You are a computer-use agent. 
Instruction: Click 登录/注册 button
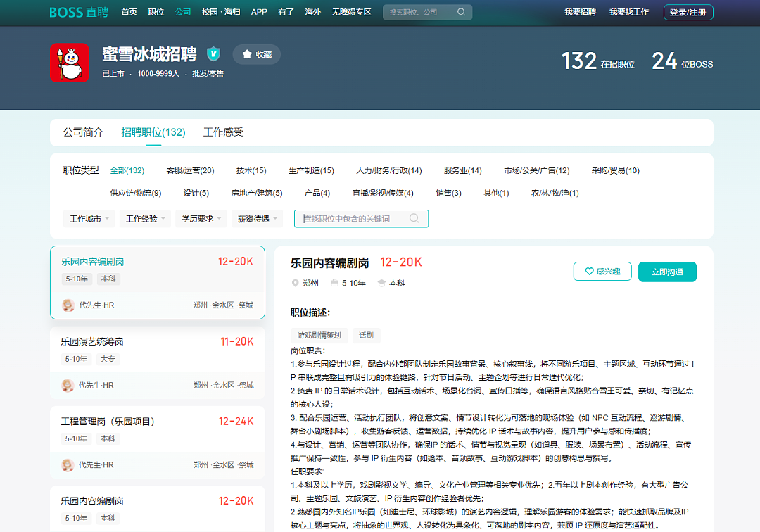click(x=688, y=13)
